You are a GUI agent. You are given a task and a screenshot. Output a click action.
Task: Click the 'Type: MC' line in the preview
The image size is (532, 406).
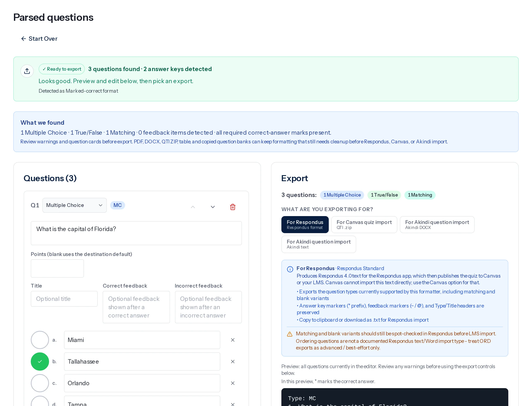tap(302, 398)
